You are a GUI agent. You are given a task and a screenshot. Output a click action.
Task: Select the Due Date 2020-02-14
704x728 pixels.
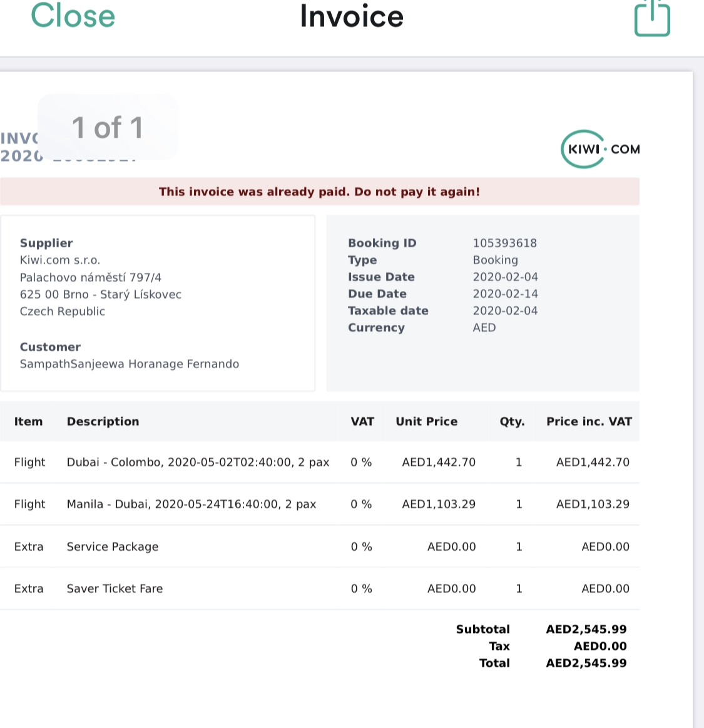(506, 294)
